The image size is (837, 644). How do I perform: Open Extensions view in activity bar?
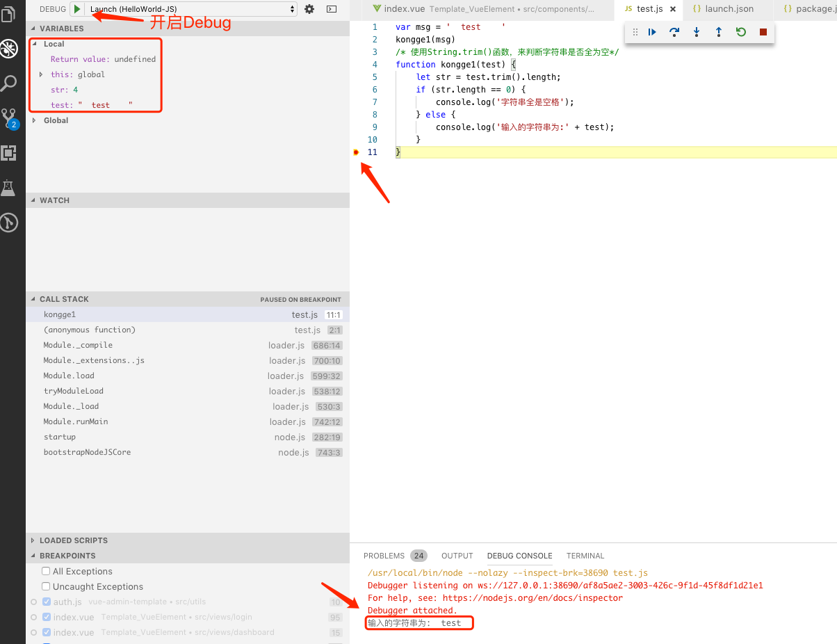[8, 153]
